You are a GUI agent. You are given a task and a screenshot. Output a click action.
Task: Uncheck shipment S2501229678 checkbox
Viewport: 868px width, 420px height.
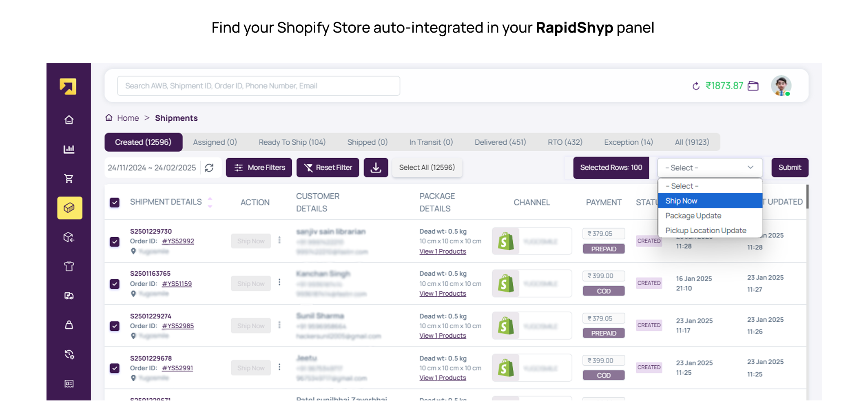[x=115, y=368]
